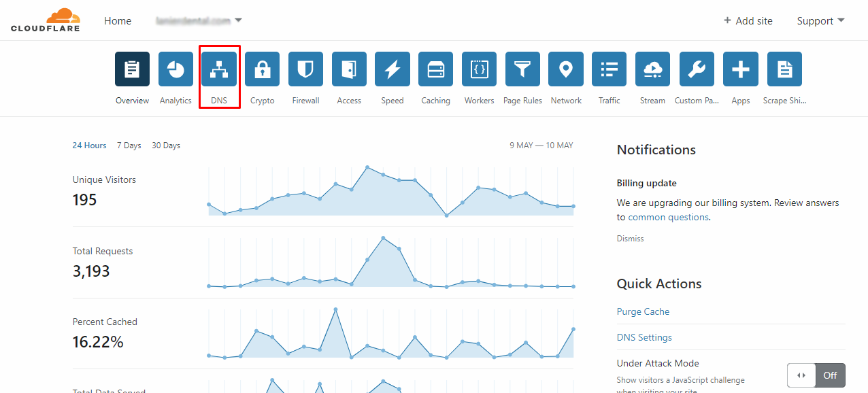Open the Overview clipboard icon

pos(132,69)
